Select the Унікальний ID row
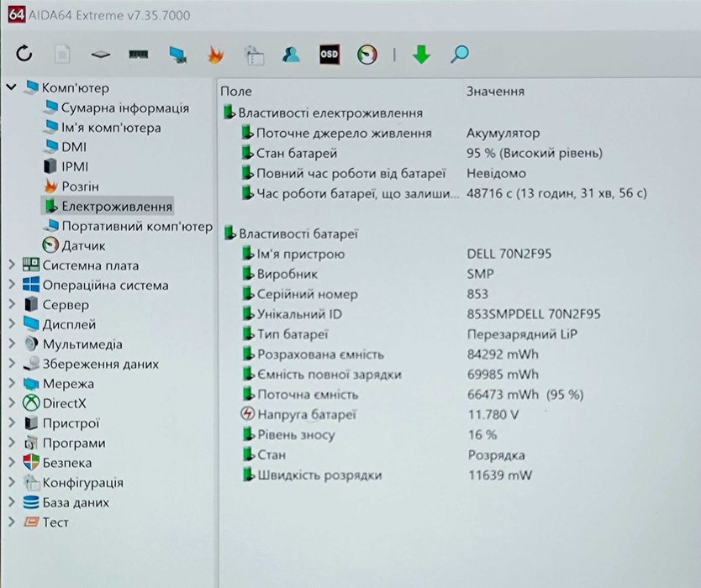The image size is (701, 588). click(x=292, y=314)
